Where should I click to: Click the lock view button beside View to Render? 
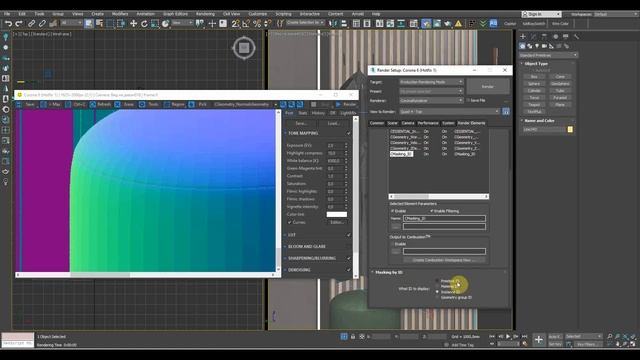click(x=505, y=111)
